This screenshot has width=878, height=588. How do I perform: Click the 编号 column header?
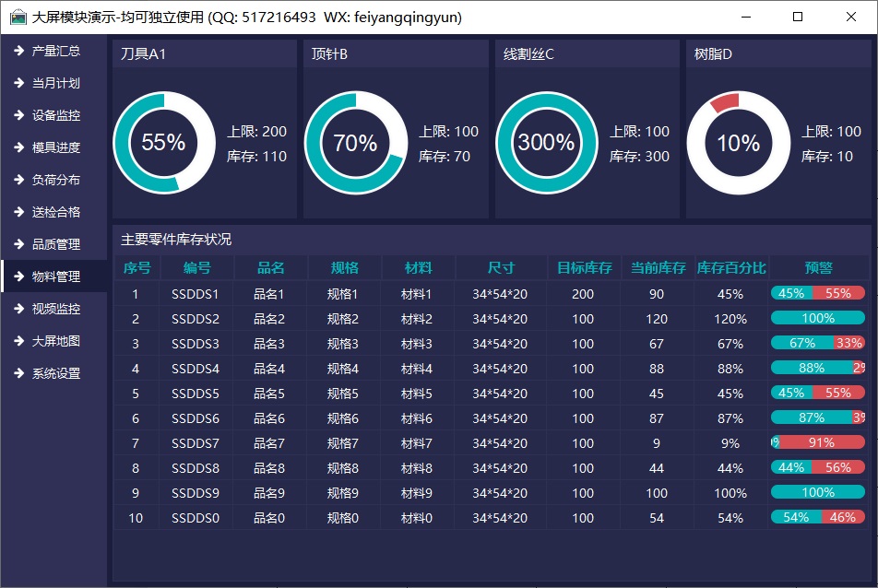click(196, 268)
